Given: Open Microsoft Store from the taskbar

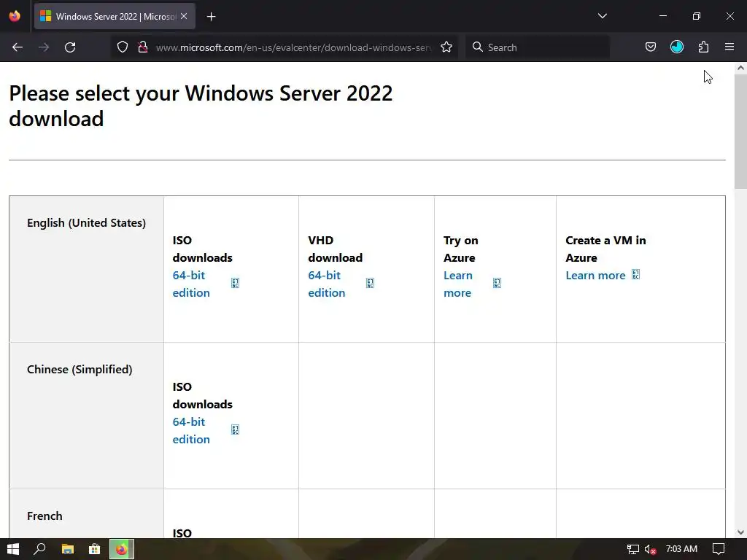Looking at the screenshot, I should (94, 549).
